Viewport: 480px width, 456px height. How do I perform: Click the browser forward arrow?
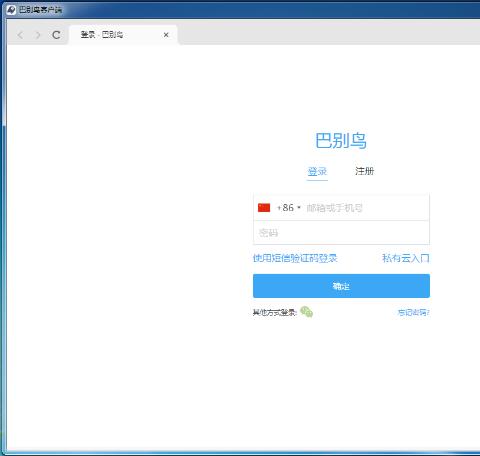click(38, 35)
